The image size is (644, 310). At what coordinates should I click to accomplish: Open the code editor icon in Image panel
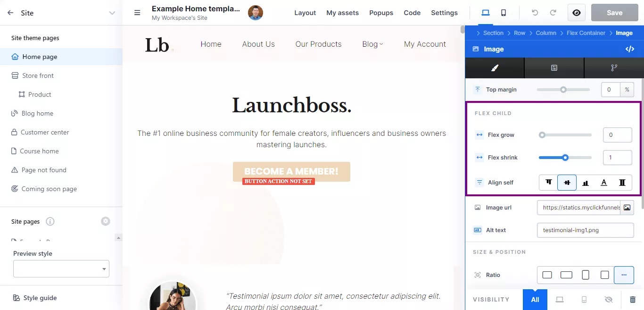(629, 49)
